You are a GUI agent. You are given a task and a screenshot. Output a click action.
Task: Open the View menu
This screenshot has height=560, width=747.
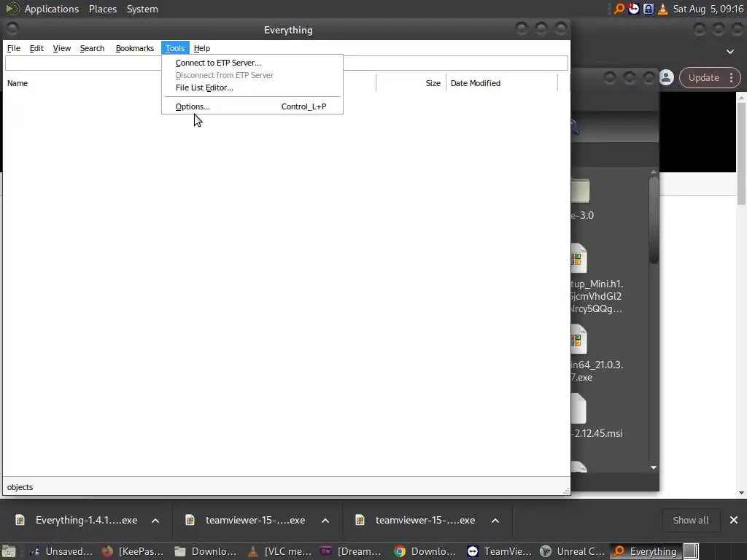(61, 48)
